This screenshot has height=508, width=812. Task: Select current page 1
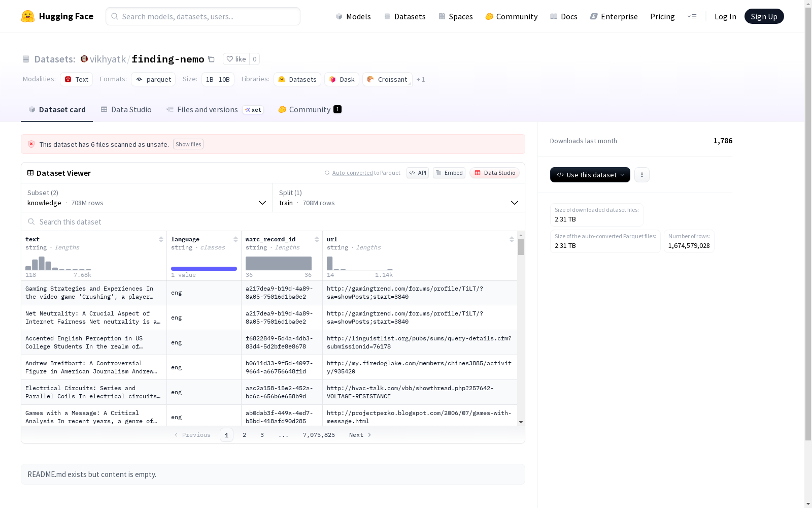[x=226, y=435]
